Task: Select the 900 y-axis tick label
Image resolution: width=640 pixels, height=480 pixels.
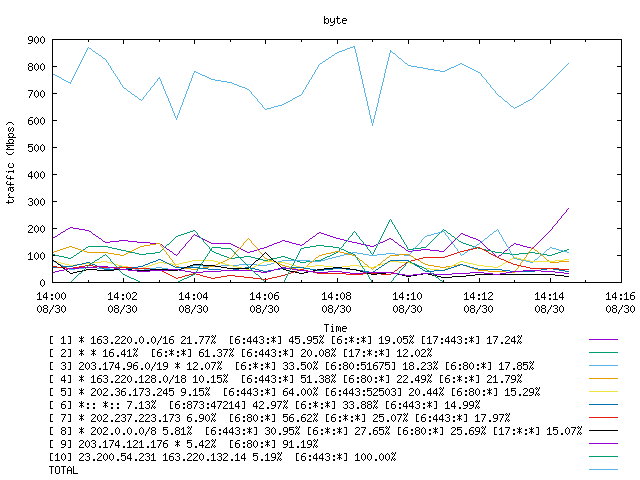Action: click(x=36, y=40)
